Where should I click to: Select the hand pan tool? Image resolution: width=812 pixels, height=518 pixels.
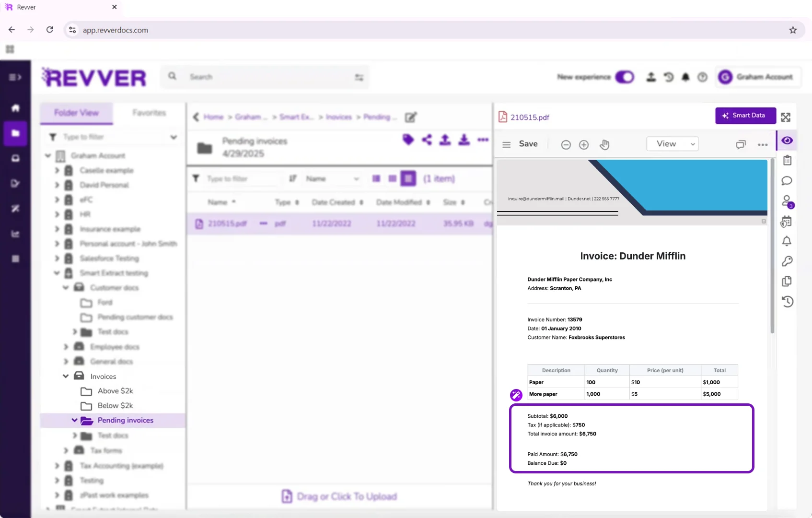(604, 145)
